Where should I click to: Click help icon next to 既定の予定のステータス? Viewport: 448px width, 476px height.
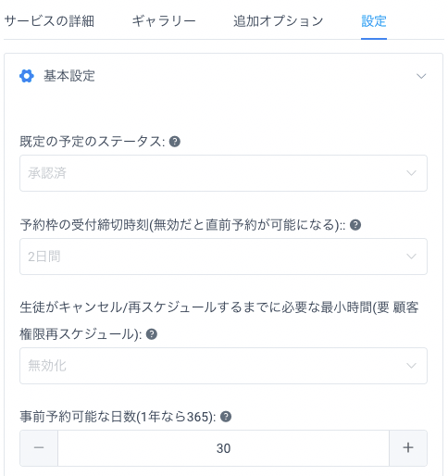(x=175, y=142)
